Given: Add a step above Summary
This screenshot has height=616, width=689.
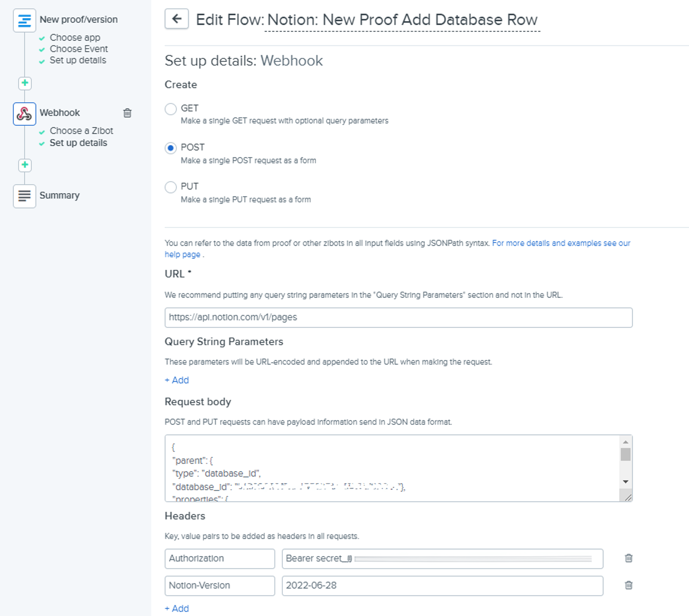Looking at the screenshot, I should tap(25, 165).
